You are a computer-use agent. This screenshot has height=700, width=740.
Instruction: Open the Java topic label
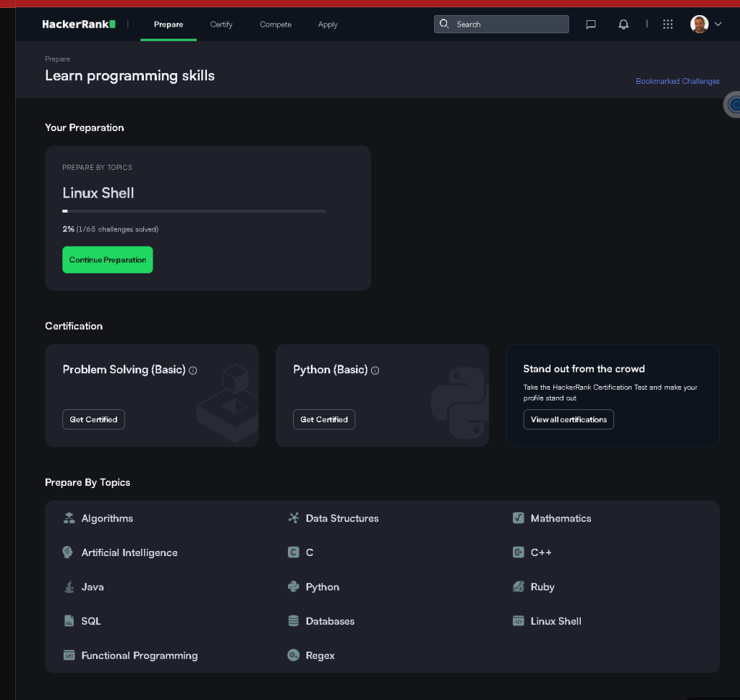(93, 586)
